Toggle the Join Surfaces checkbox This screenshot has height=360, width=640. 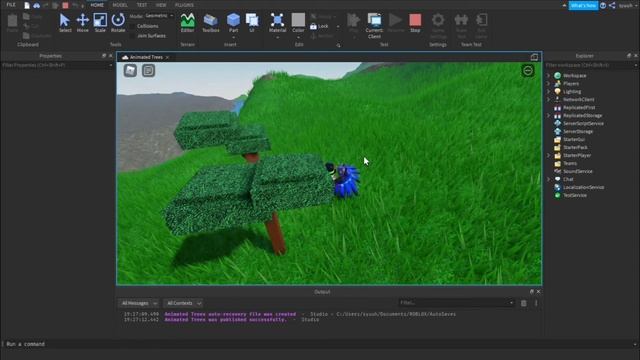pyautogui.click(x=133, y=36)
